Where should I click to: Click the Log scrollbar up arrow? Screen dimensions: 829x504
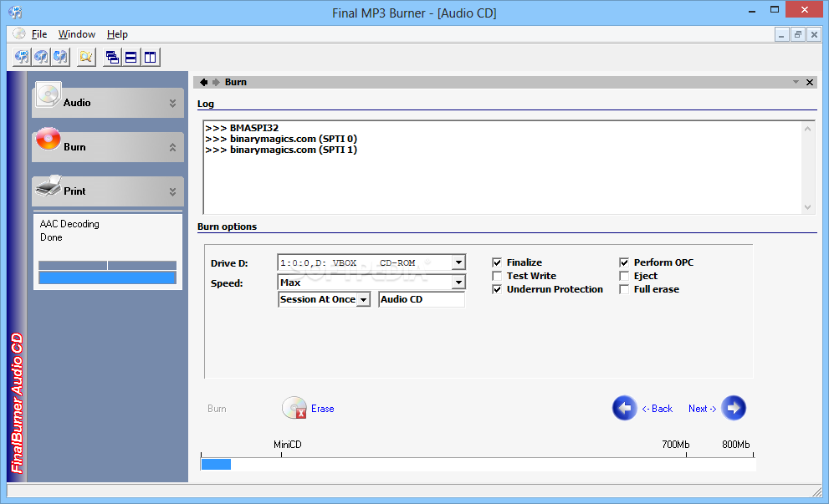click(807, 129)
